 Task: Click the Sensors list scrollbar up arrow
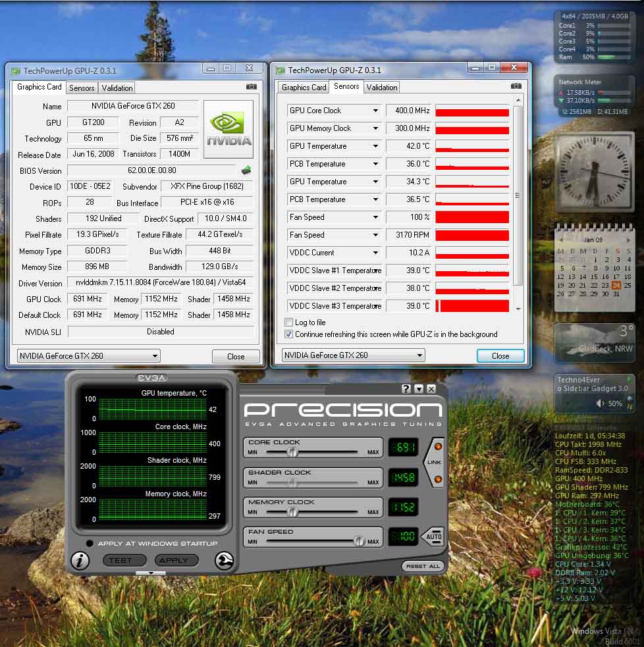[x=518, y=100]
